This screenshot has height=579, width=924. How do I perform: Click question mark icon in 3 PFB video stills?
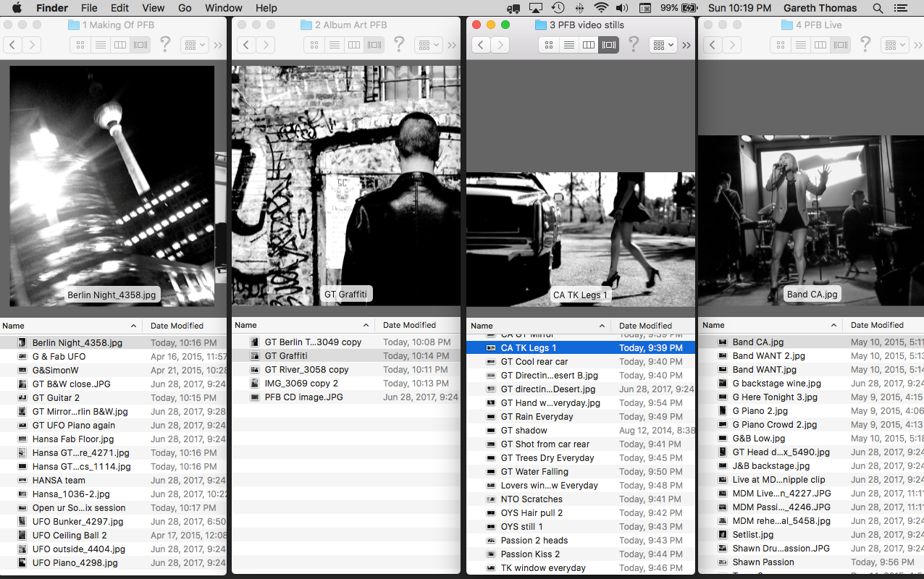click(x=634, y=44)
